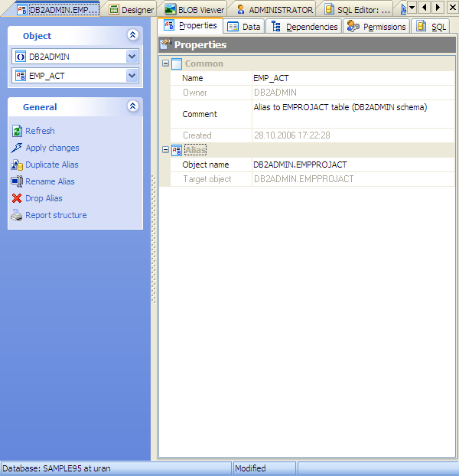
Task: Click the Apply changes icon
Action: (17, 148)
